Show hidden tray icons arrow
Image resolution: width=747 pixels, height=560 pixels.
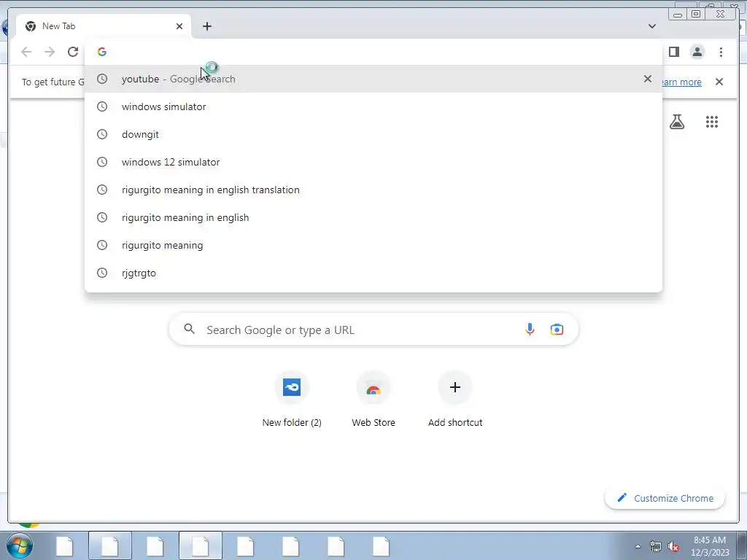click(x=638, y=546)
